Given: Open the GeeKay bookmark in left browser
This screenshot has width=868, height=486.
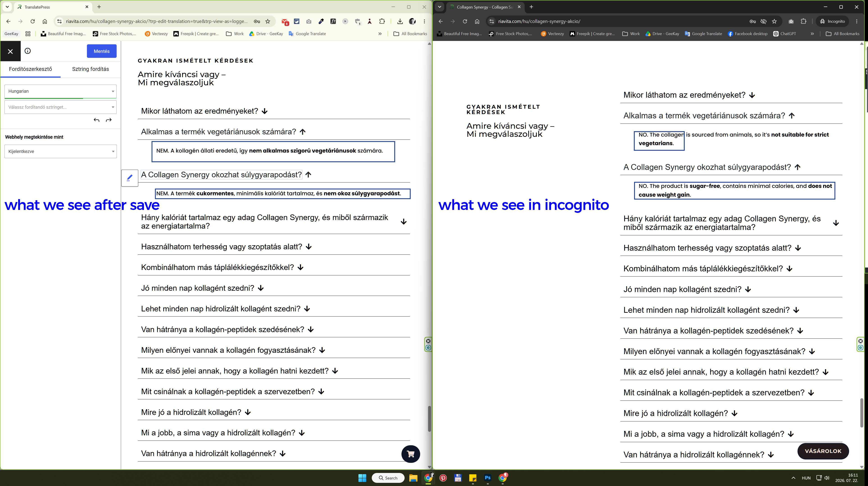Looking at the screenshot, I should pos(11,34).
